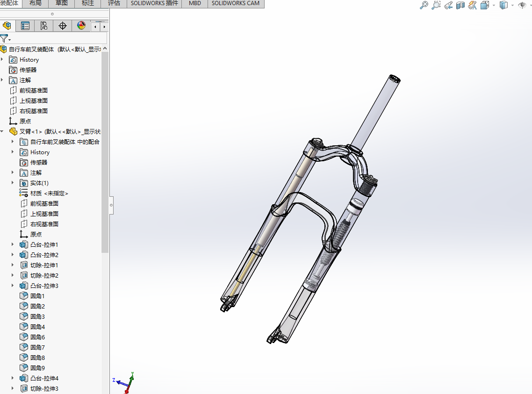
Task: Click the manager tabs scroll-right arrow
Action: click(x=104, y=27)
